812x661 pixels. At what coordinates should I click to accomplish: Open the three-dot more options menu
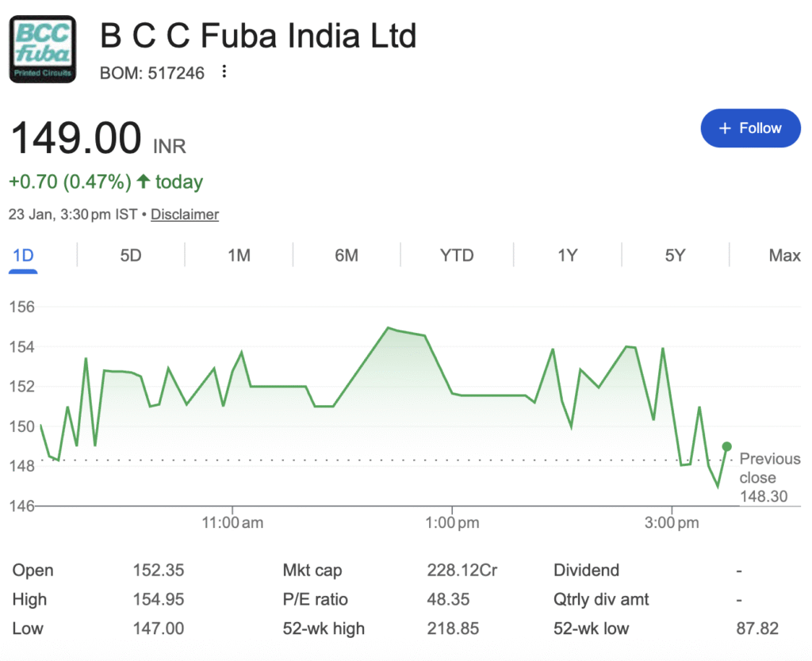(224, 73)
